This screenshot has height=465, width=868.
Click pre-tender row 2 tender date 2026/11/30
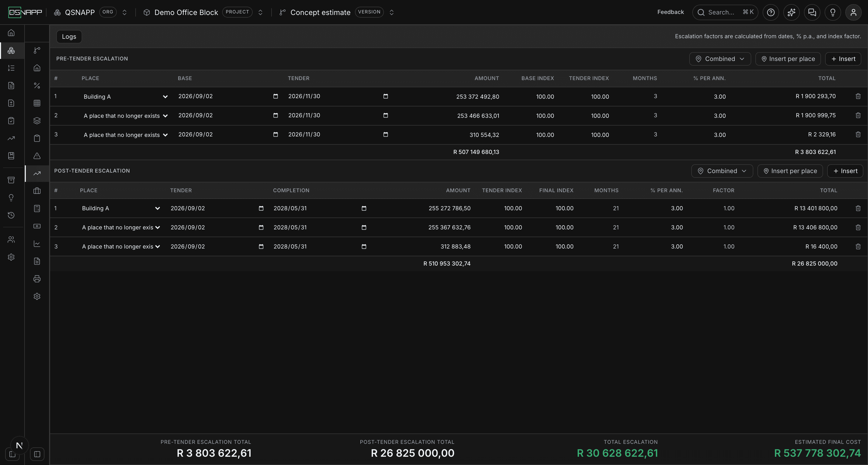point(304,115)
